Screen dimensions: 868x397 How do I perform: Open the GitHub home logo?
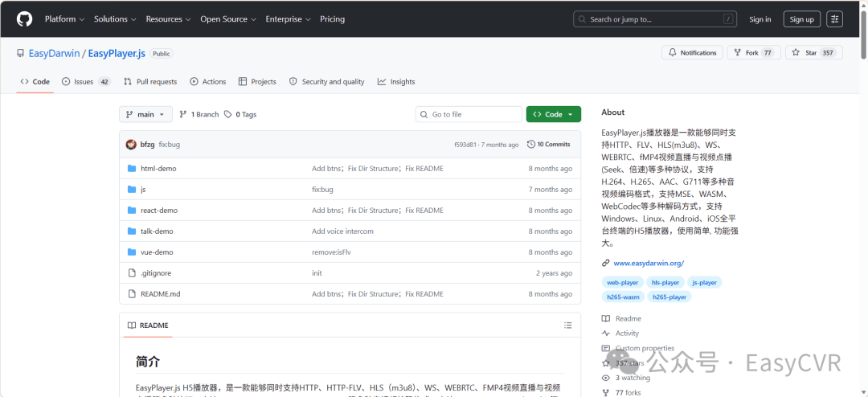tap(24, 18)
